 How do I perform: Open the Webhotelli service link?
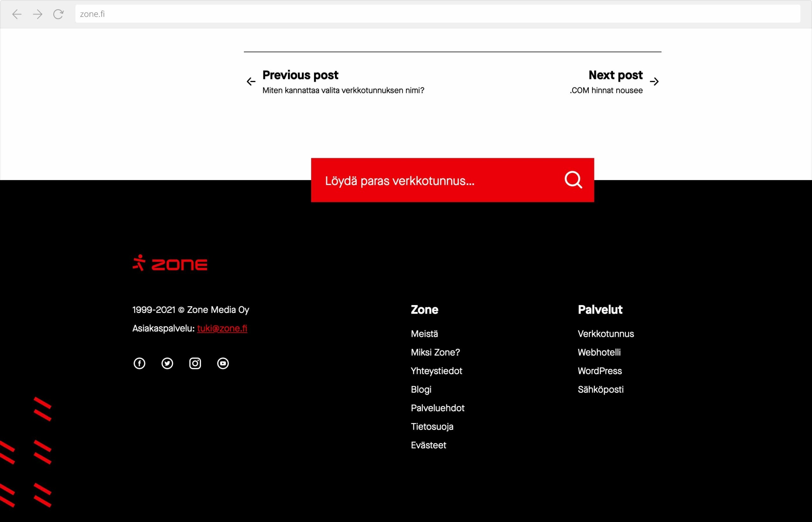point(599,353)
